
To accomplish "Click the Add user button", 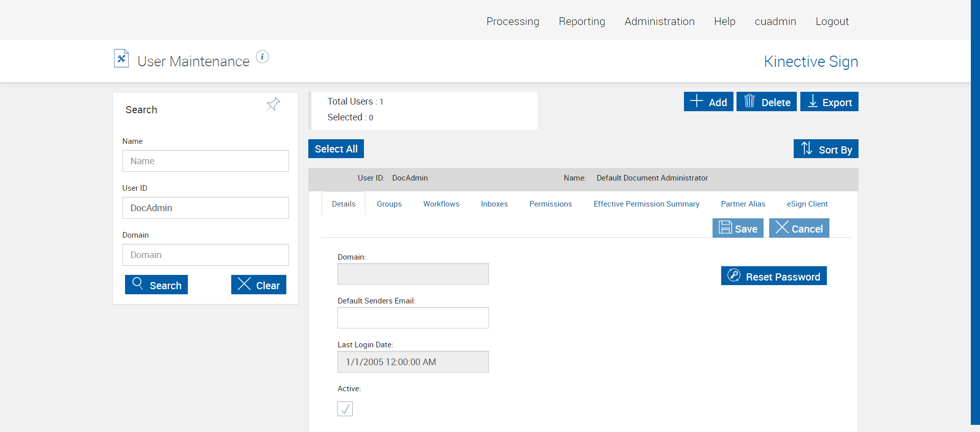I will pyautogui.click(x=708, y=101).
